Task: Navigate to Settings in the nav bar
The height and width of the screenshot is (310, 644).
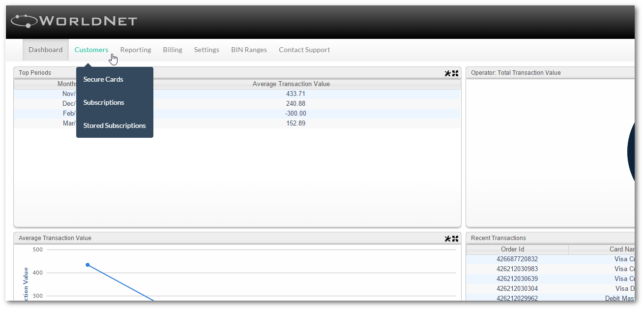Action: point(206,50)
